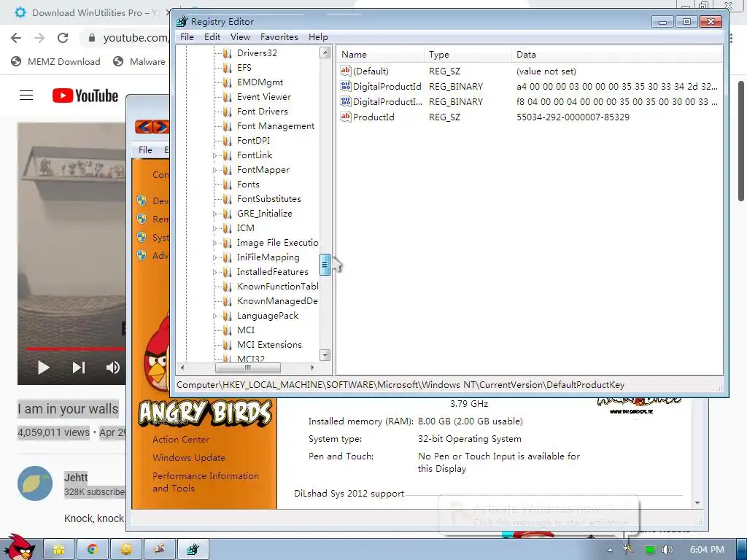
Task: Open Chrome from the taskbar
Action: click(93, 550)
